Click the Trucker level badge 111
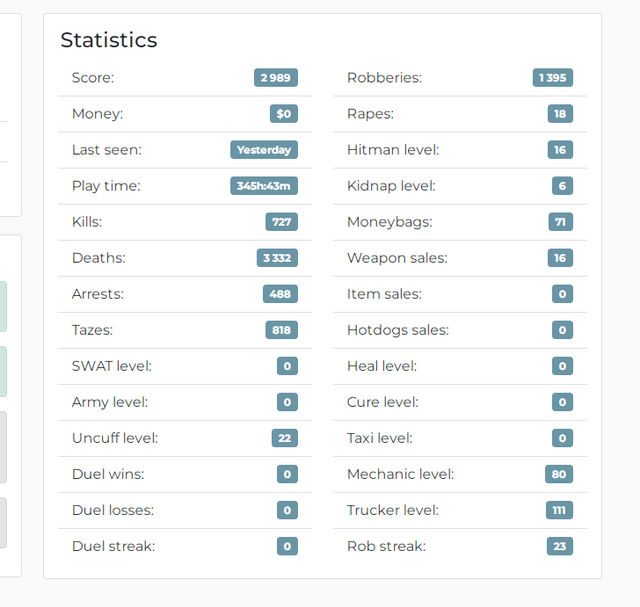The height and width of the screenshot is (607, 640). (x=559, y=510)
